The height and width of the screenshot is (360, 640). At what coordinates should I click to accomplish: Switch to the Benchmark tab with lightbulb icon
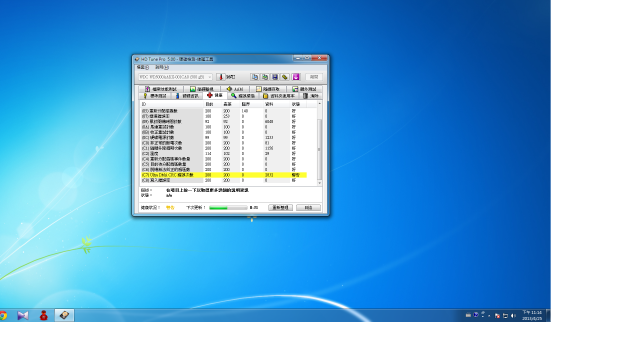click(x=155, y=96)
